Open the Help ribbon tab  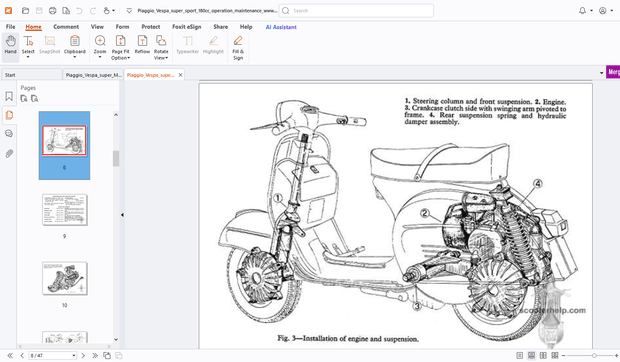pos(246,27)
